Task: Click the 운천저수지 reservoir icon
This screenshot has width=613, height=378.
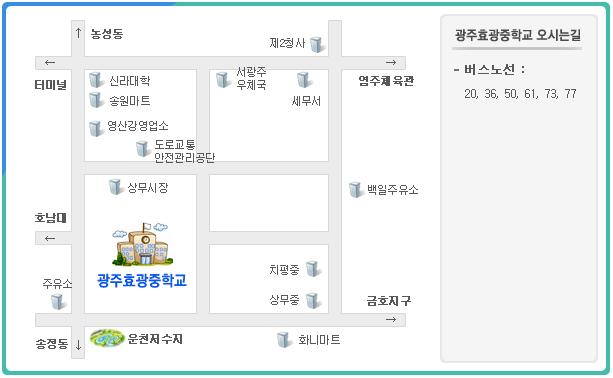Action: (x=107, y=338)
